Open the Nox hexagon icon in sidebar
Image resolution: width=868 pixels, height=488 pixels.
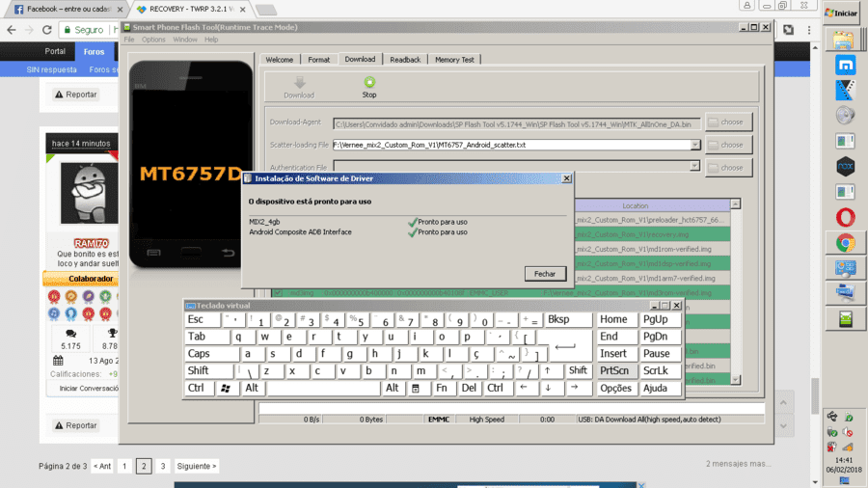(x=845, y=166)
